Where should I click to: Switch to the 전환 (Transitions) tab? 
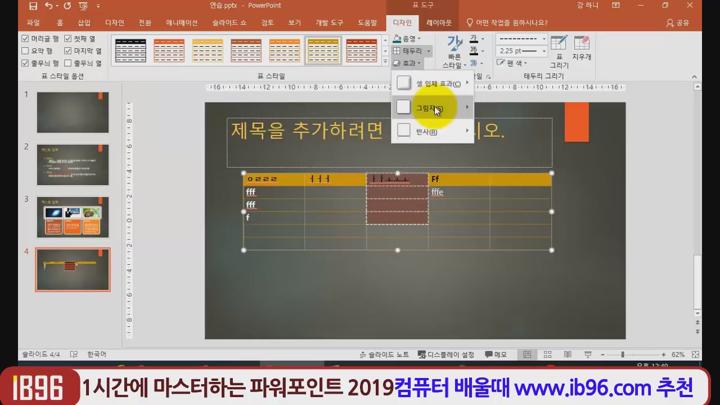pyautogui.click(x=145, y=22)
